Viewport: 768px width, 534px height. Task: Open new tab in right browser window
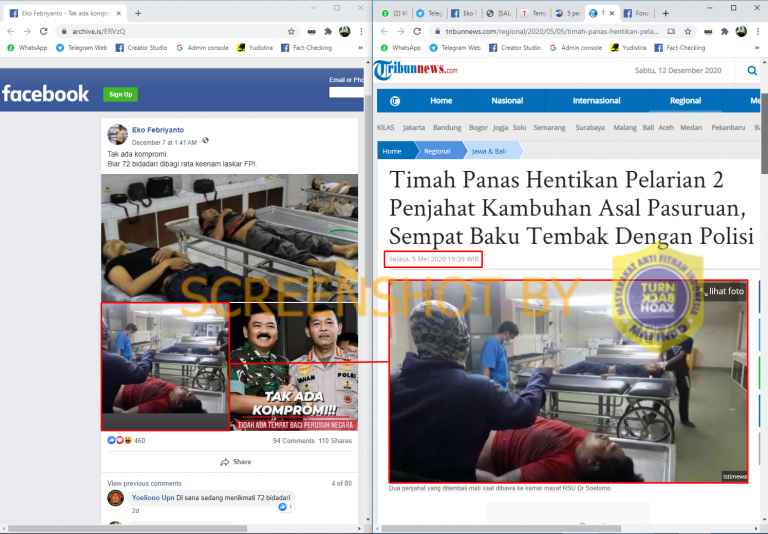click(665, 13)
